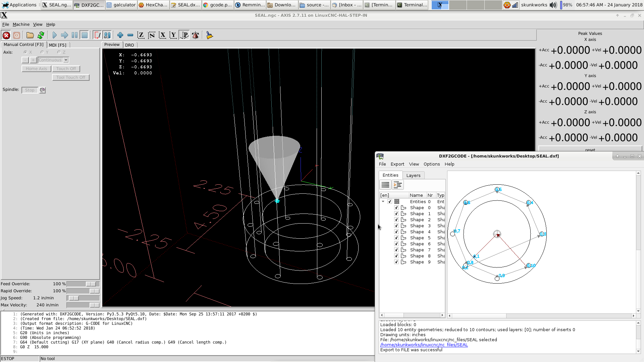
Task: Open Export menu in DXF2GCODE
Action: pyautogui.click(x=397, y=164)
